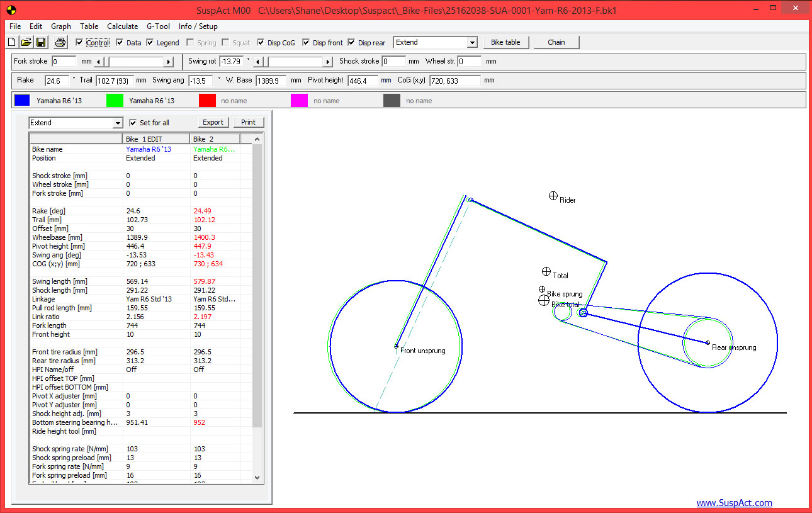The width and height of the screenshot is (812, 513).
Task: Click Bike 2 Trail value 102.12
Action: coord(205,220)
